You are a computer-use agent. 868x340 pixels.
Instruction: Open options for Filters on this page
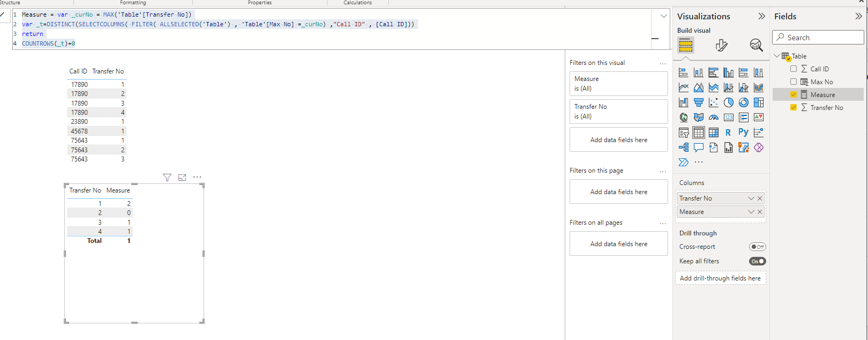[x=663, y=171]
